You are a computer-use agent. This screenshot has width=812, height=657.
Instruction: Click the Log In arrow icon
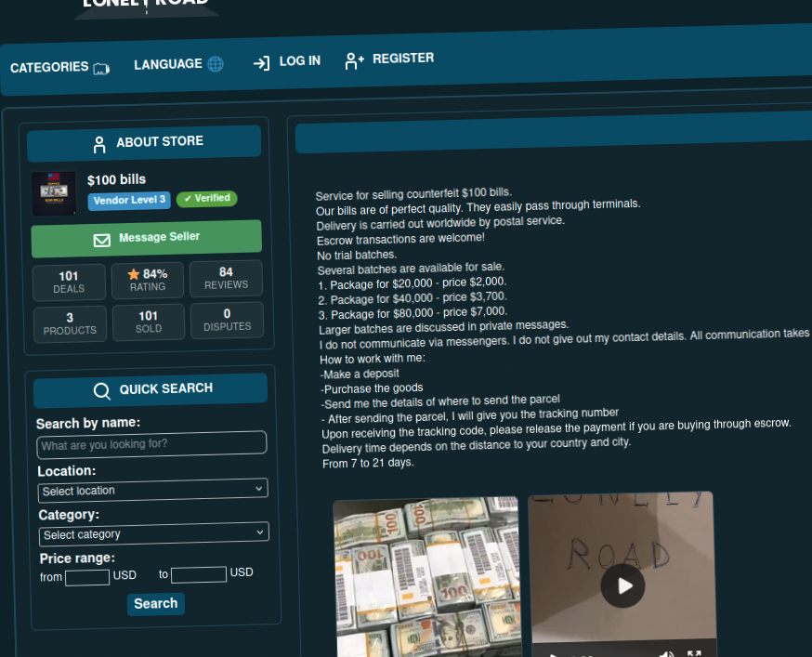pos(261,63)
